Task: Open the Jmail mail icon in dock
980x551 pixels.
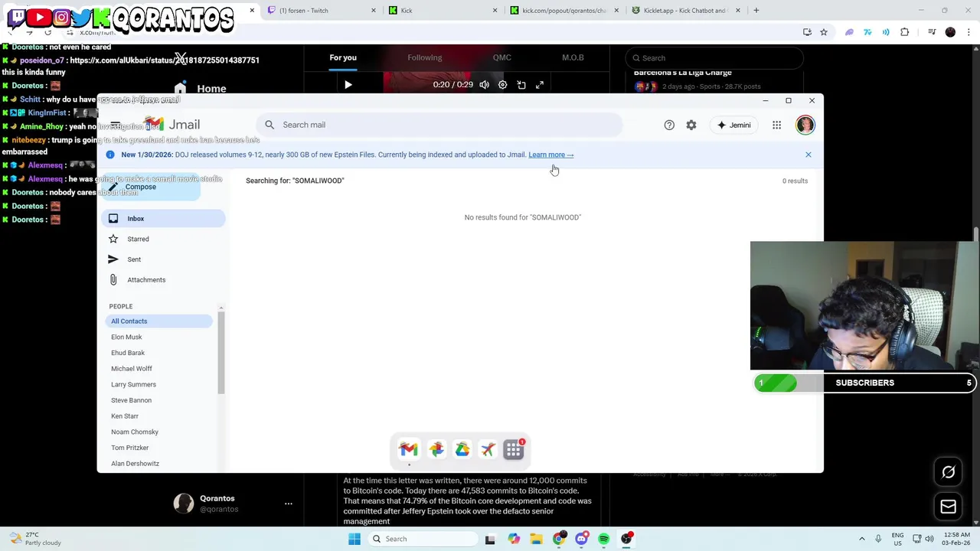Action: pyautogui.click(x=408, y=449)
